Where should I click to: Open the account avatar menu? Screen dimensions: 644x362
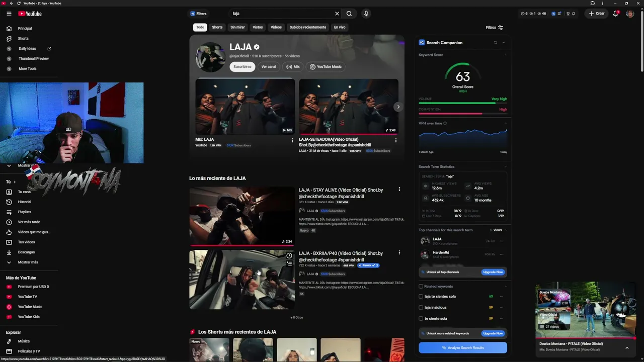click(x=630, y=14)
